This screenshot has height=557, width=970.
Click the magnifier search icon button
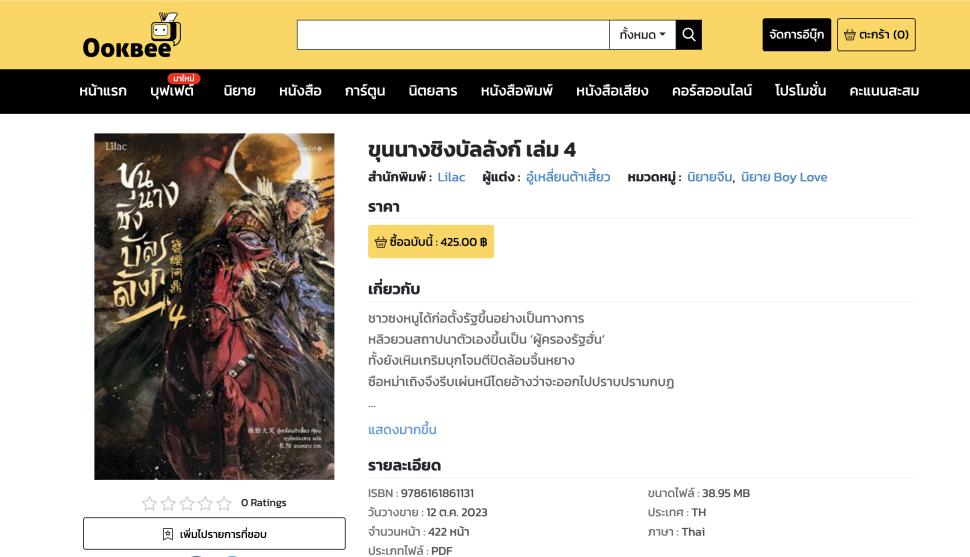tap(689, 35)
